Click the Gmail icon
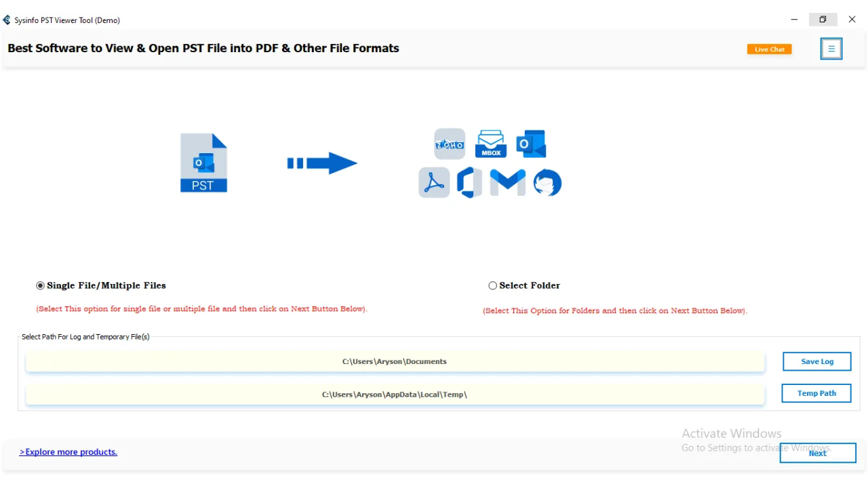The image size is (868, 488). tap(508, 182)
